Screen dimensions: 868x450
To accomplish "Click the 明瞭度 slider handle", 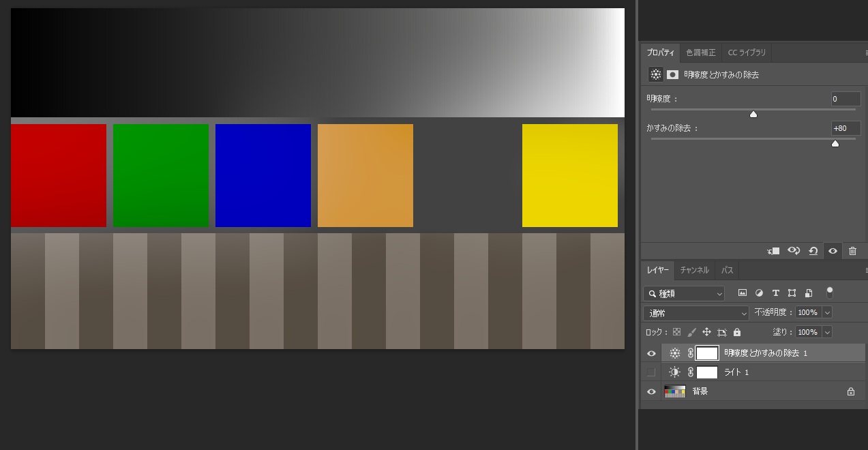I will 753,115.
